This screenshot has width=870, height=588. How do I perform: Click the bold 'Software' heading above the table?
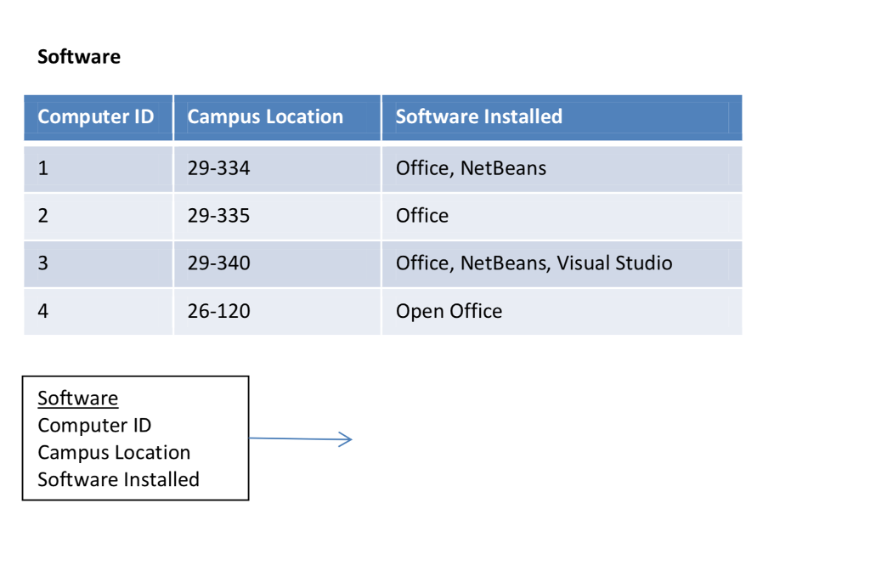(79, 57)
